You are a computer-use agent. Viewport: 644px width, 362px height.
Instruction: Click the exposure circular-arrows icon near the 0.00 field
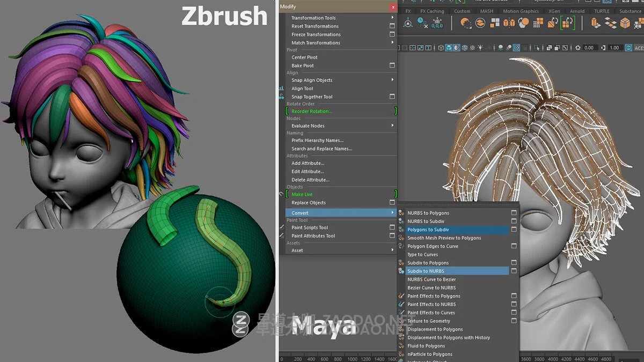pos(577,47)
